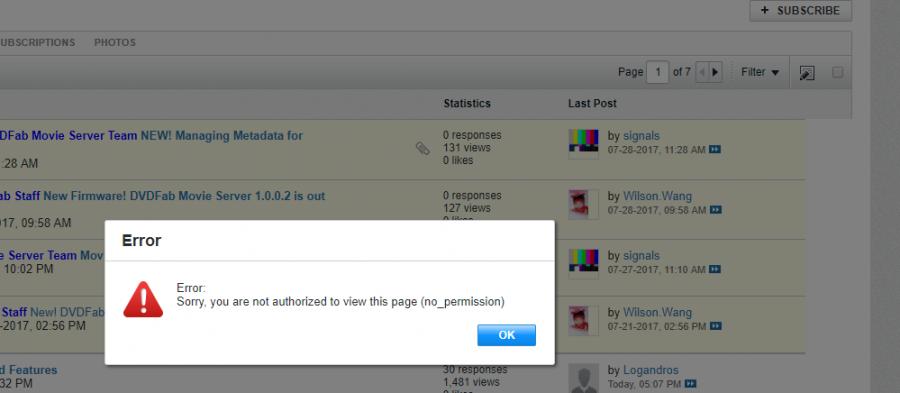Screen dimensions: 900x393
Task: Click the Last Post column header
Action: (592, 103)
